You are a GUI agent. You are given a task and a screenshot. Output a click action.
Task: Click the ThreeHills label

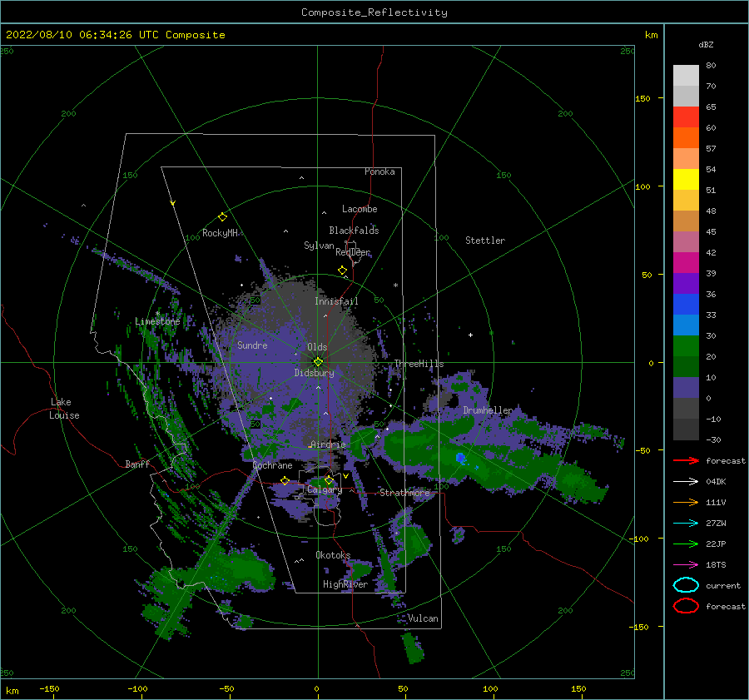point(419,364)
